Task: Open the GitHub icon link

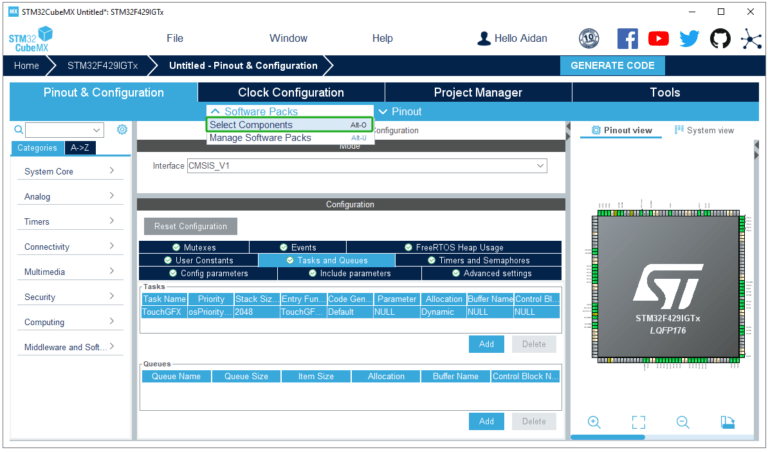Action: pyautogui.click(x=720, y=38)
